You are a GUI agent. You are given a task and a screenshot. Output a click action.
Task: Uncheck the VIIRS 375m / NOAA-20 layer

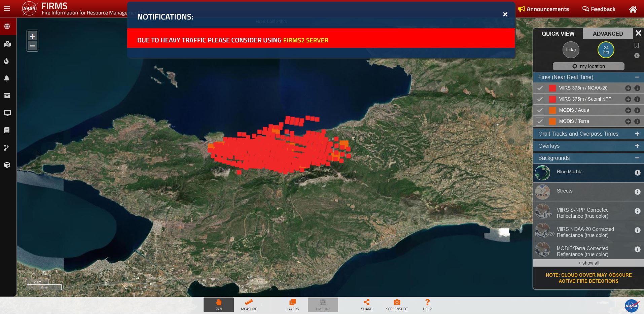click(540, 88)
